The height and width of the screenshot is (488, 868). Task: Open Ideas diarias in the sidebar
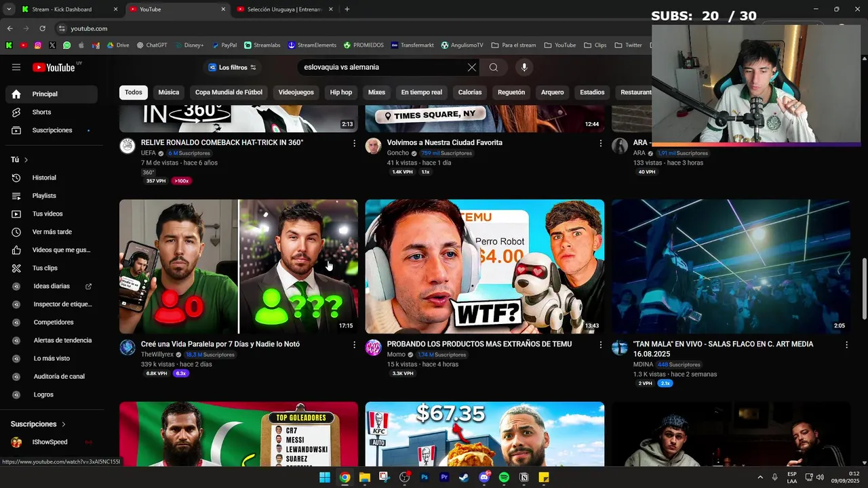pos(51,286)
